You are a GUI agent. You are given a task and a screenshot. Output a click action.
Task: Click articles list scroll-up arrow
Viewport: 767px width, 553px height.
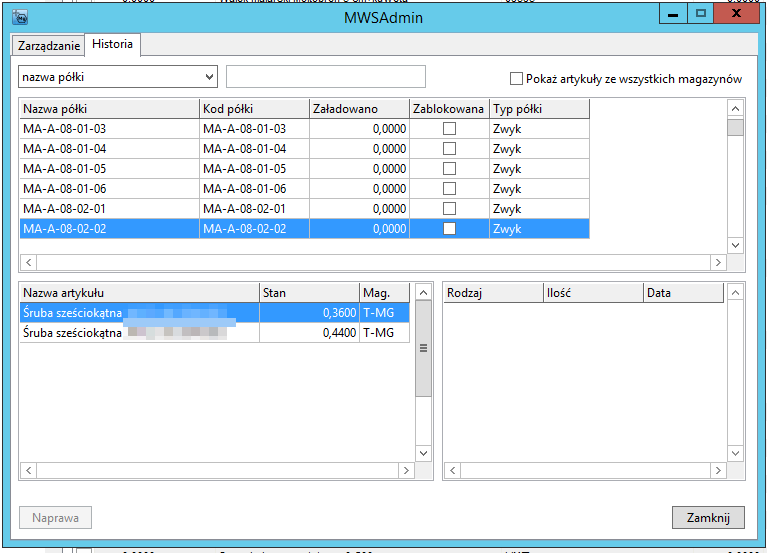point(424,292)
